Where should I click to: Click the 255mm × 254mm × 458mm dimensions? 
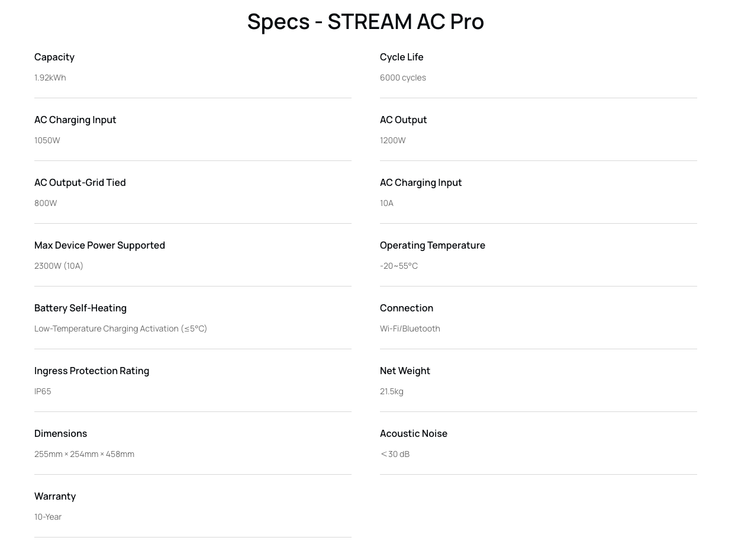[84, 454]
